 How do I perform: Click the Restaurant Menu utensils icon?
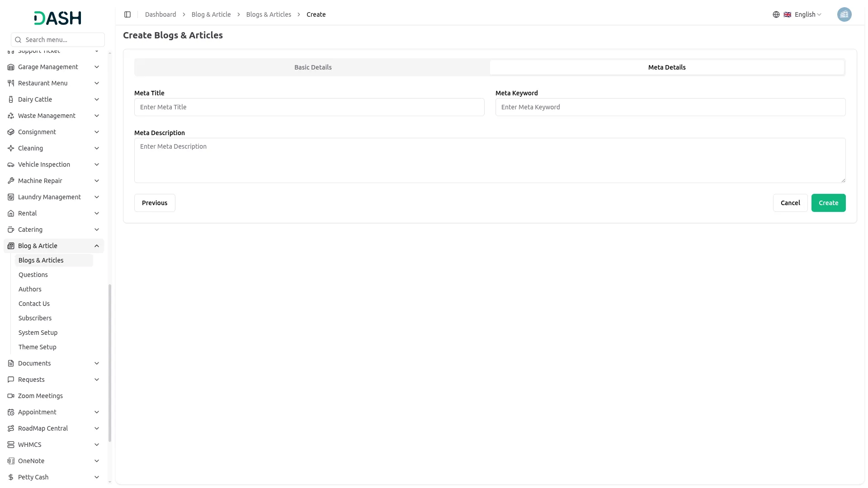[x=11, y=83]
